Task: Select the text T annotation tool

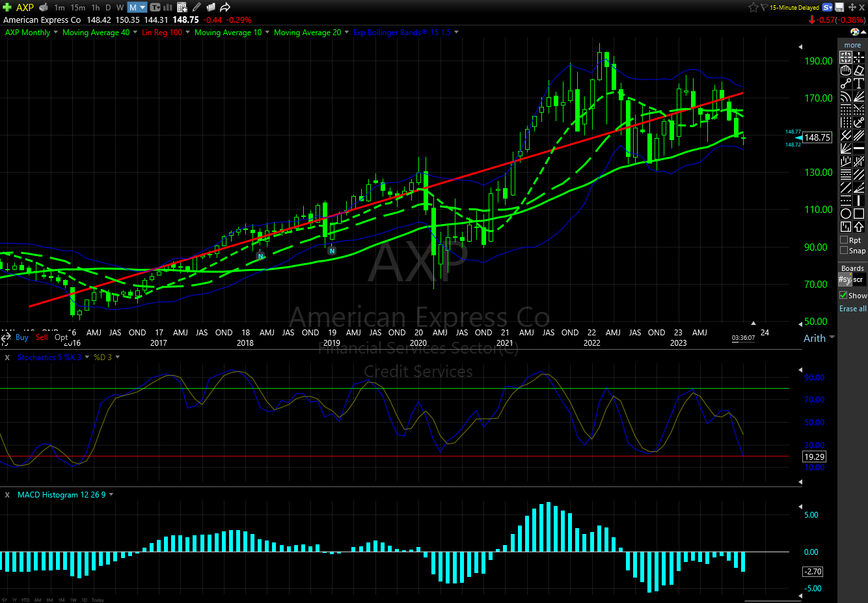Action: [x=859, y=83]
